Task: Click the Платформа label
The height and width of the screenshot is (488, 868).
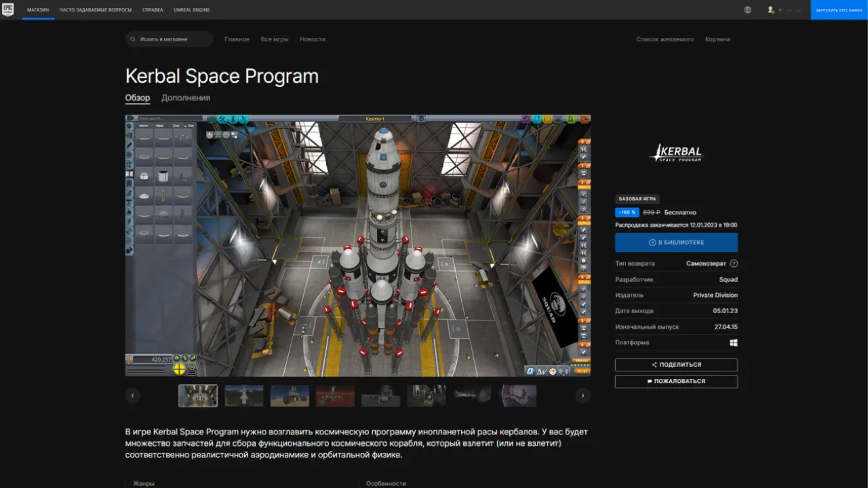Action: 632,343
